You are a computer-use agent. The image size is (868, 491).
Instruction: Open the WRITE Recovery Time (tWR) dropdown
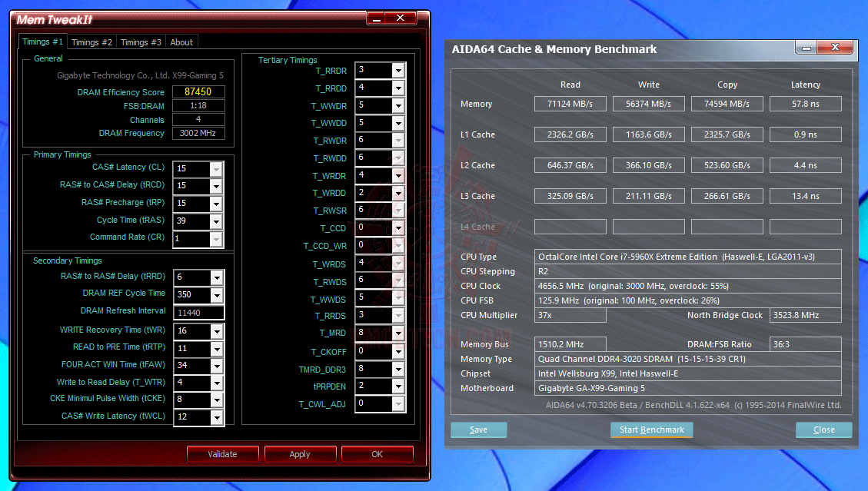pos(217,331)
